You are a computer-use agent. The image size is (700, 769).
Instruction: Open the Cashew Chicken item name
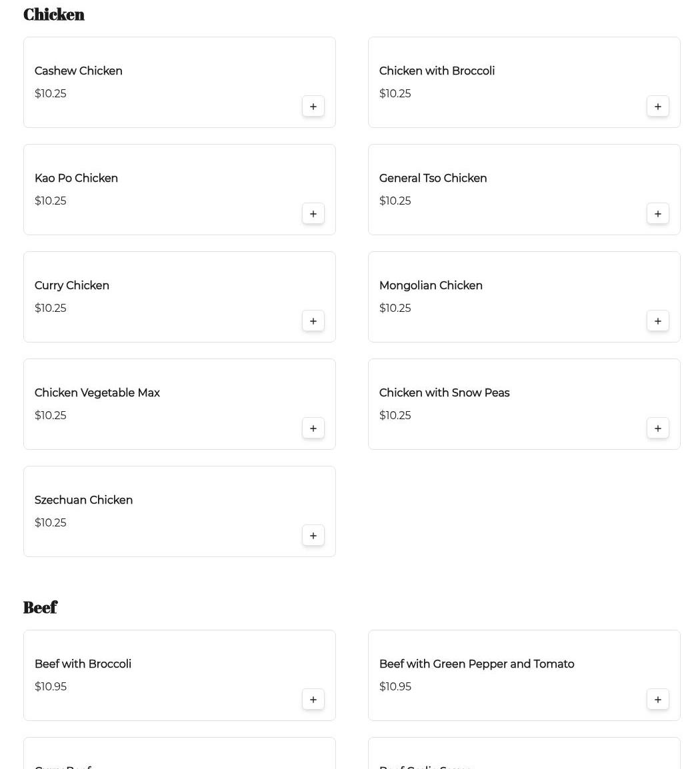click(79, 71)
